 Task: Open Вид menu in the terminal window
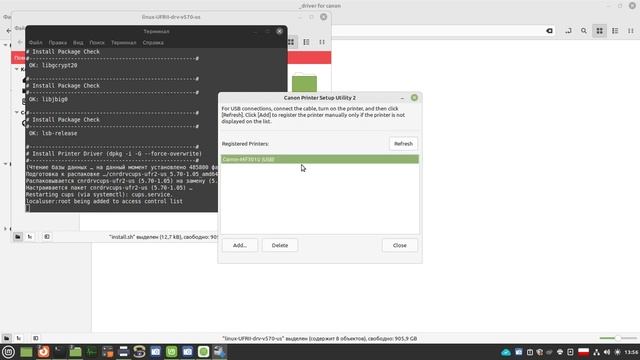(x=78, y=42)
